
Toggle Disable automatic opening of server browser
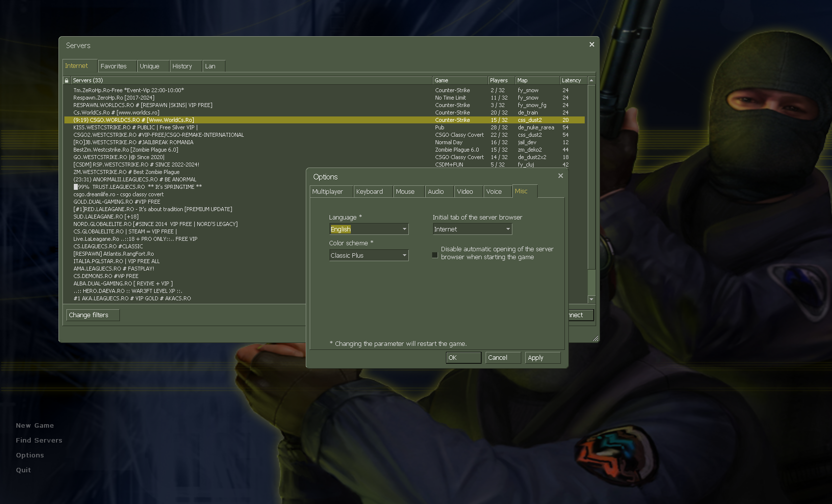coord(435,255)
